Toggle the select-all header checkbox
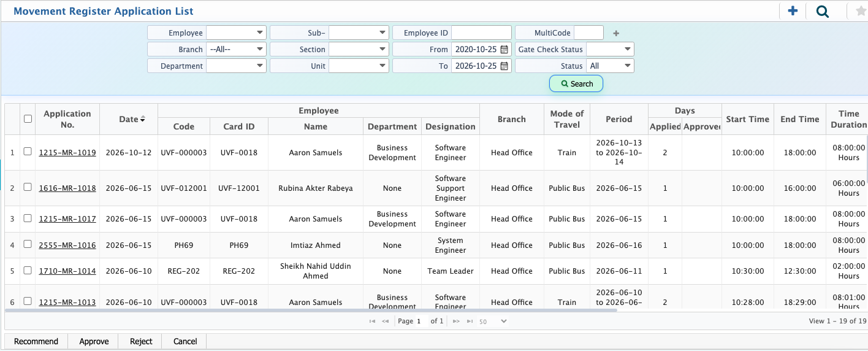The image size is (868, 351). [28, 119]
